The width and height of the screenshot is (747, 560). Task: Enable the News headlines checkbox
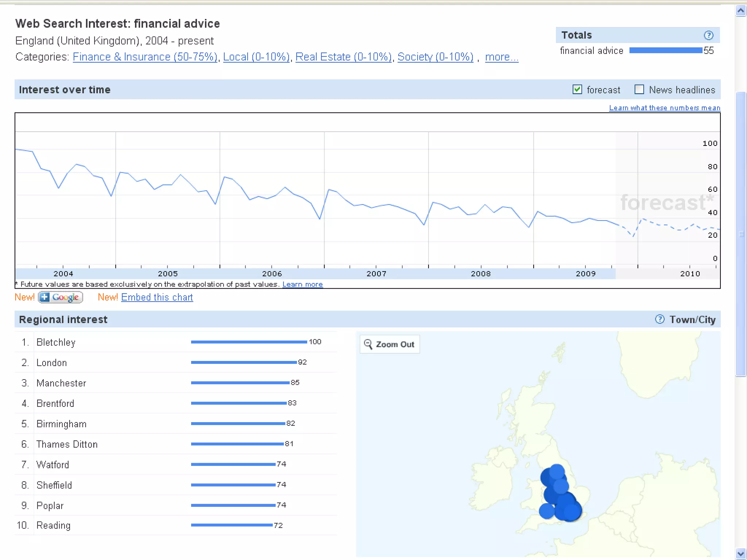pyautogui.click(x=639, y=89)
